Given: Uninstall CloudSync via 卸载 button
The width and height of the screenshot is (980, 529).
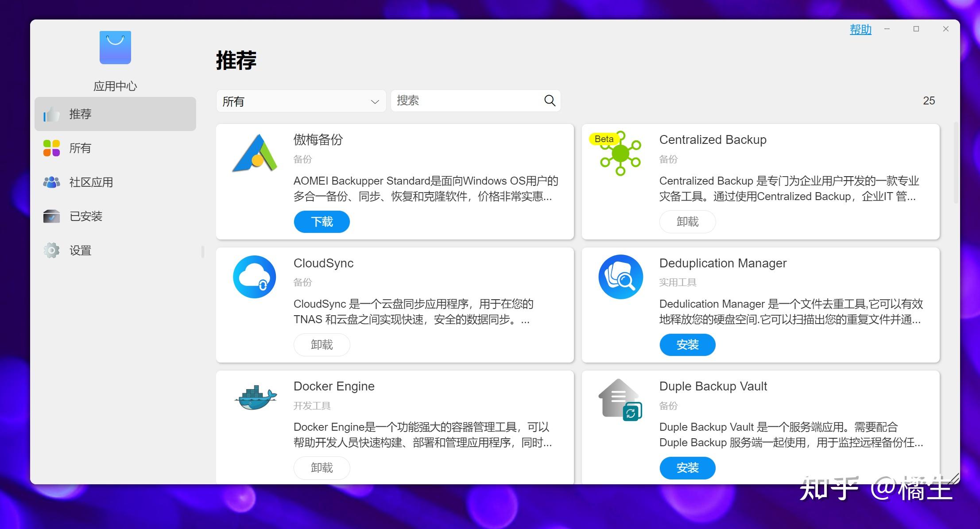Looking at the screenshot, I should click(322, 345).
